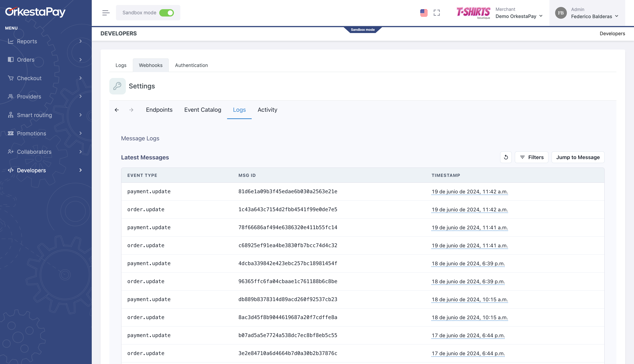Click the Reports chart icon
634x364 pixels.
point(10,41)
